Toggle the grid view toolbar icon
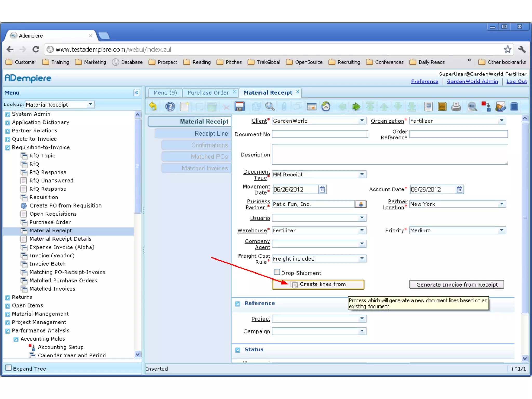The width and height of the screenshot is (532, 399). tap(312, 107)
